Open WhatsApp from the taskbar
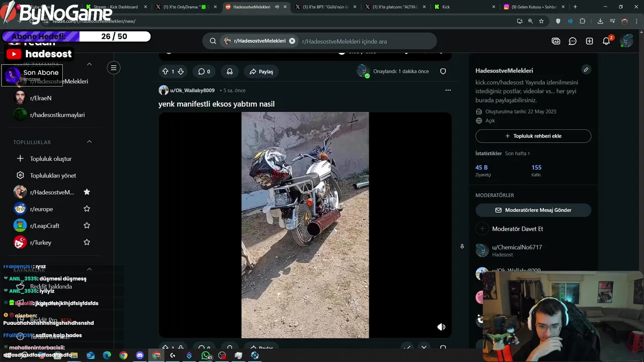Viewport: 644px width, 362px height. [206, 355]
